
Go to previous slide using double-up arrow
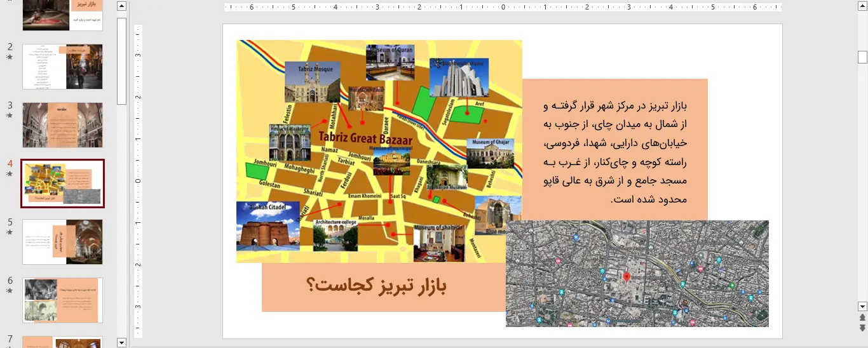[862, 317]
